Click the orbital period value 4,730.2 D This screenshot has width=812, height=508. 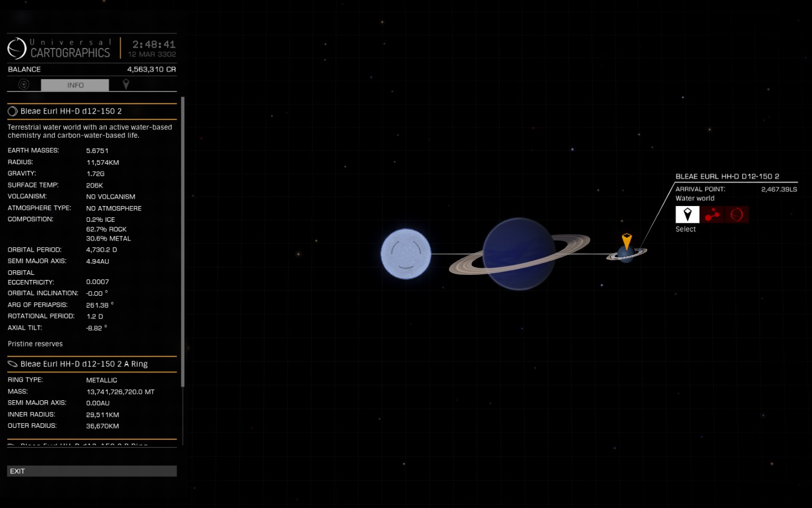[101, 249]
